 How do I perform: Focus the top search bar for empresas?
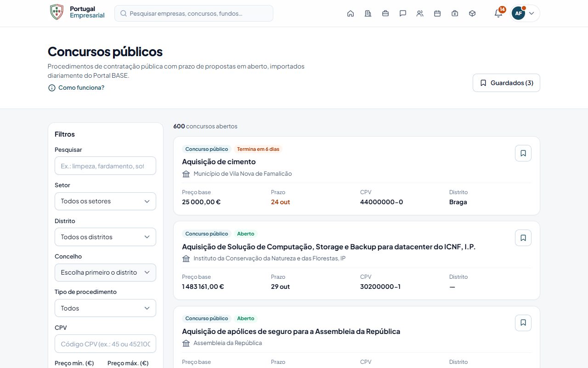point(194,13)
